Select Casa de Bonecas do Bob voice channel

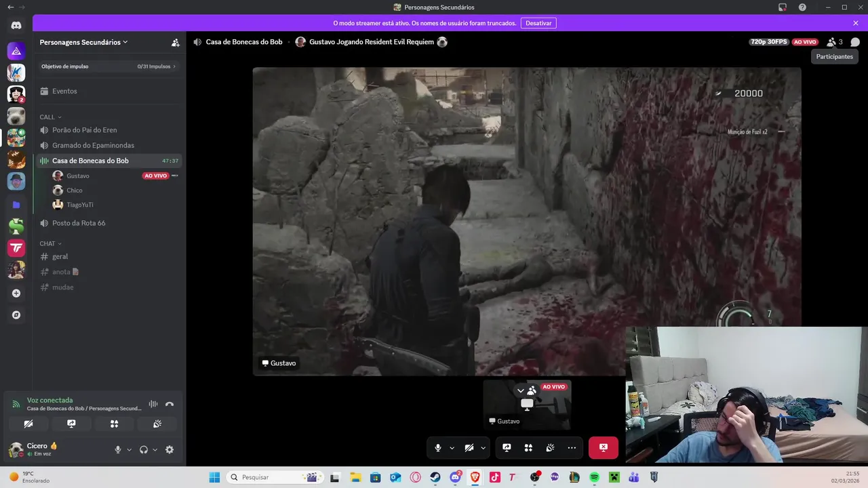coord(109,161)
